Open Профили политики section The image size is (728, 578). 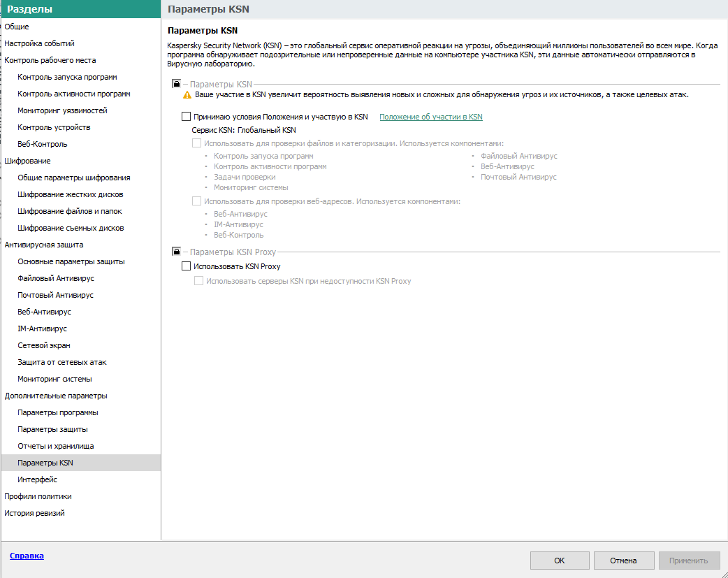[81, 496]
